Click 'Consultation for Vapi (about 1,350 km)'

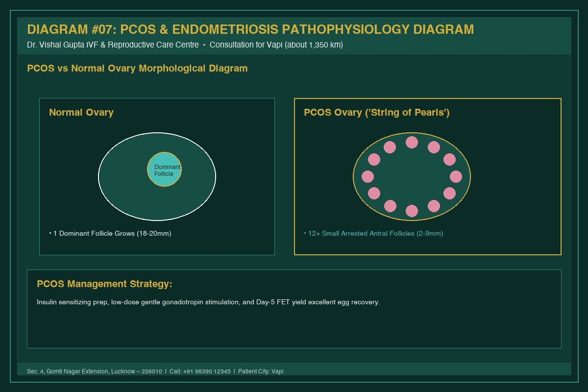point(276,45)
